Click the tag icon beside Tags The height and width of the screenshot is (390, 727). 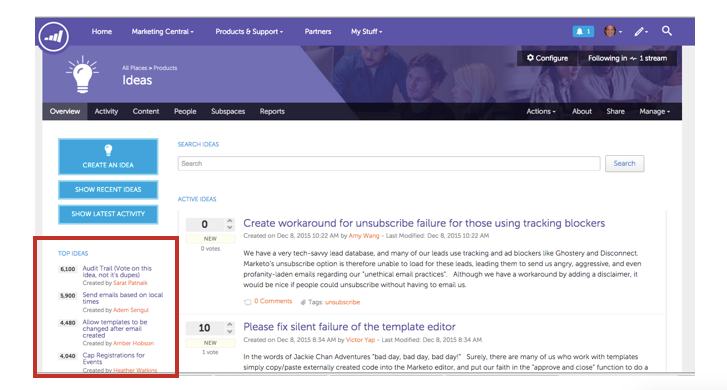(303, 302)
